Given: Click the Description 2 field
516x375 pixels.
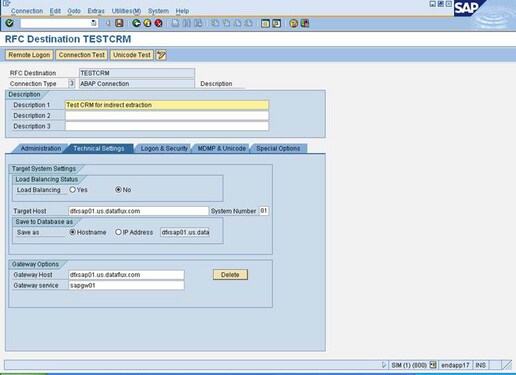Looking at the screenshot, I should tap(167, 116).
